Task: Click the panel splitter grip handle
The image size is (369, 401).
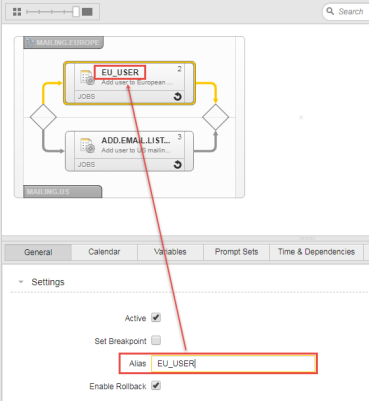Action: click(x=307, y=239)
